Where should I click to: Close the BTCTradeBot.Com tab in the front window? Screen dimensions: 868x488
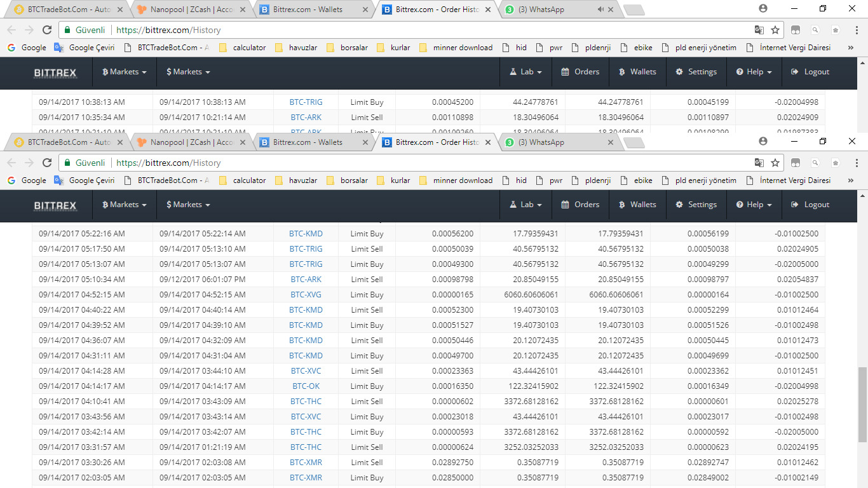[119, 142]
